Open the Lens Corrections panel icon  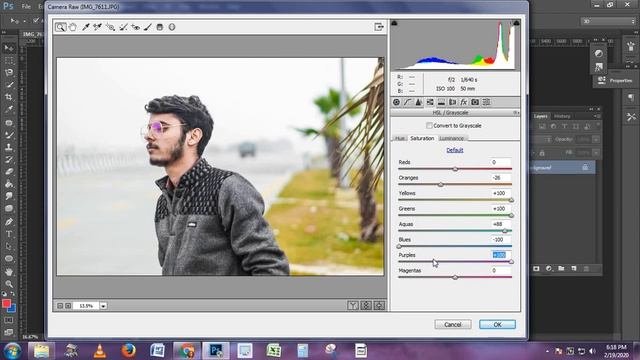(x=452, y=102)
